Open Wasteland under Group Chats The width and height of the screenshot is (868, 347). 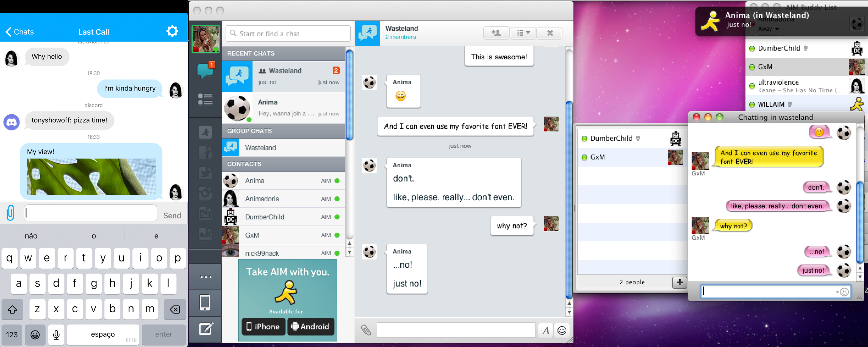coord(283,148)
